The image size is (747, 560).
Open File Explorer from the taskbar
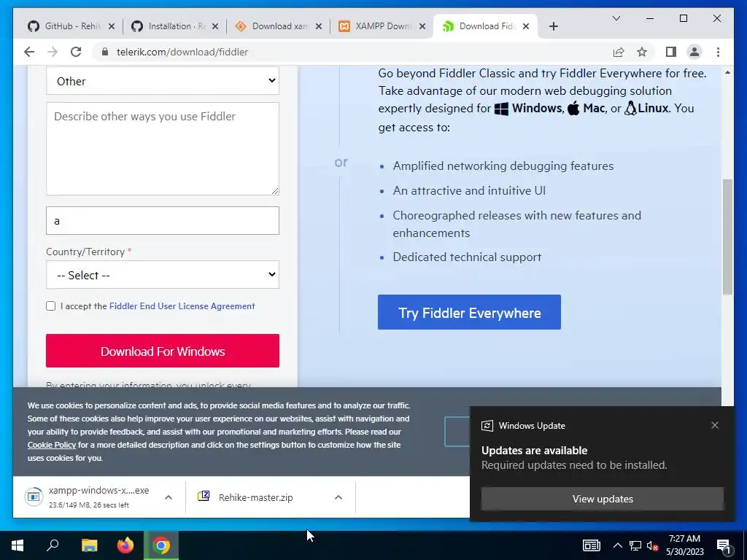pos(89,545)
